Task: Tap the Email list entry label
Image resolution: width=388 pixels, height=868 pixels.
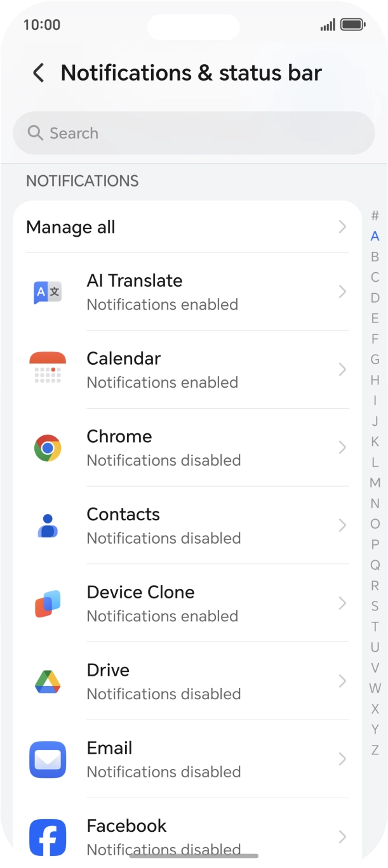Action: [x=109, y=748]
